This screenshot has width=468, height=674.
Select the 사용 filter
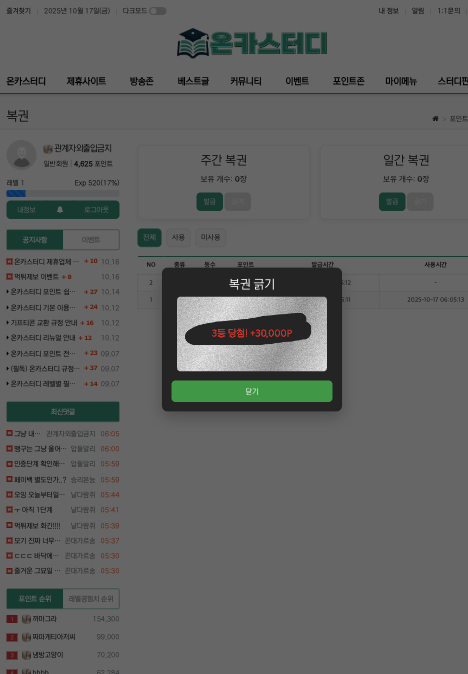(x=178, y=237)
